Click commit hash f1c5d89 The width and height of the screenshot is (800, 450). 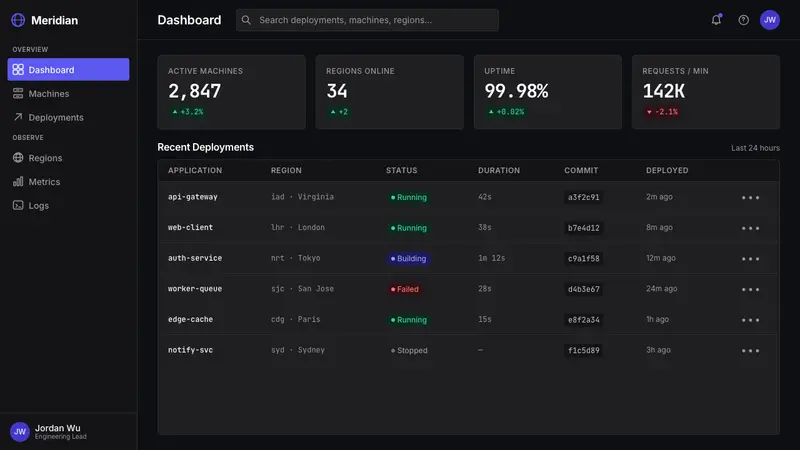(584, 351)
